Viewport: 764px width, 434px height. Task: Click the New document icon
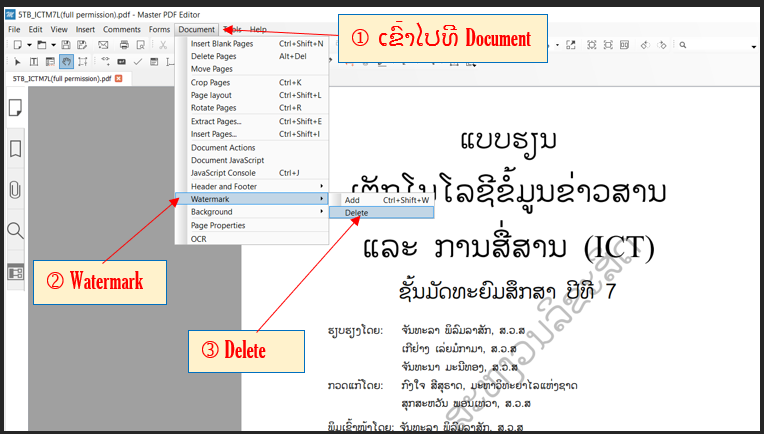15,45
